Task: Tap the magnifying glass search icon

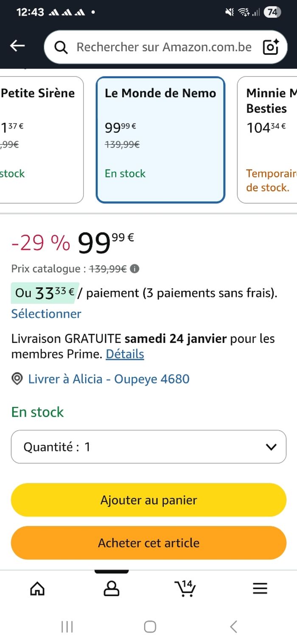Action: point(61,48)
